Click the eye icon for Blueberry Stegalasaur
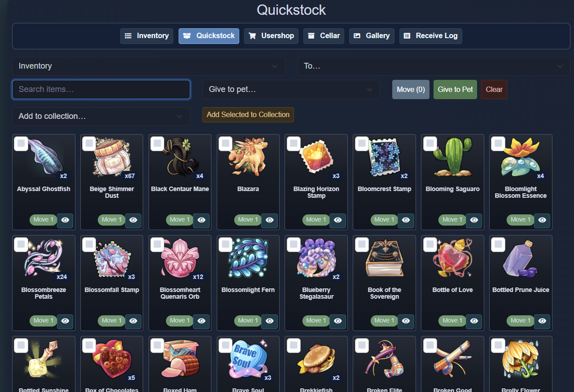Image resolution: width=574 pixels, height=392 pixels. tap(337, 321)
